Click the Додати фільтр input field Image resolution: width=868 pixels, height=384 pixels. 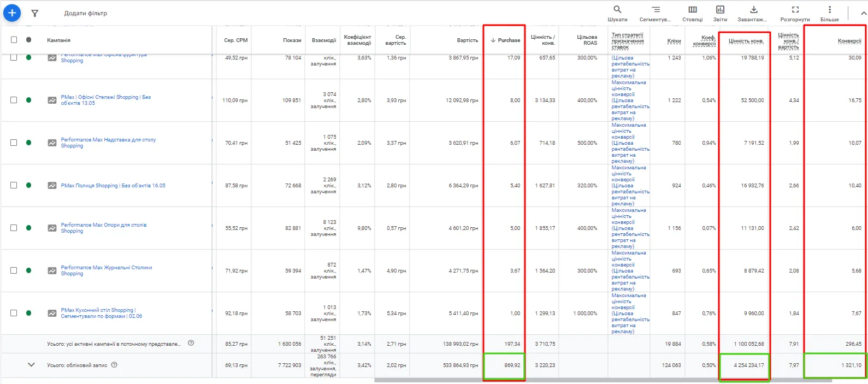pos(86,13)
